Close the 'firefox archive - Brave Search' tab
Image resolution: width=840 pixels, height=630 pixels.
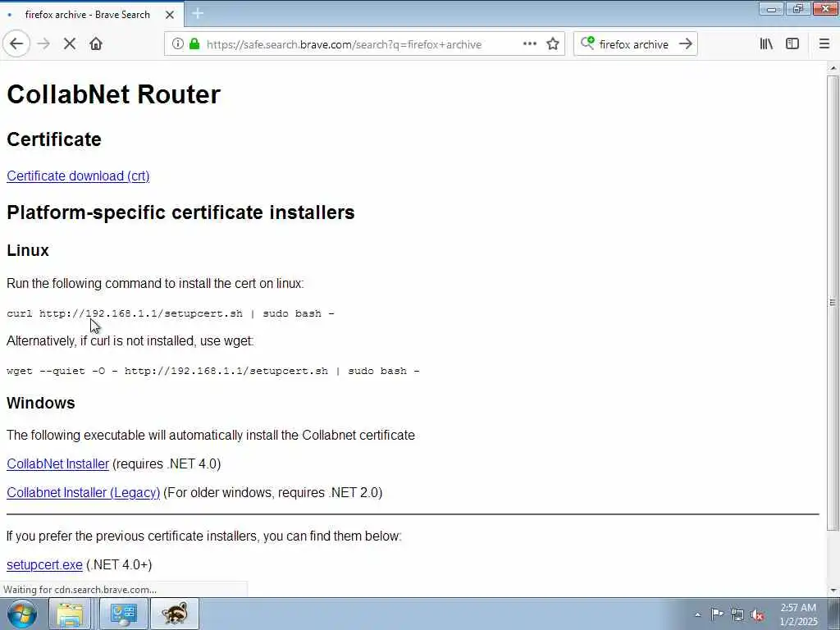click(169, 15)
